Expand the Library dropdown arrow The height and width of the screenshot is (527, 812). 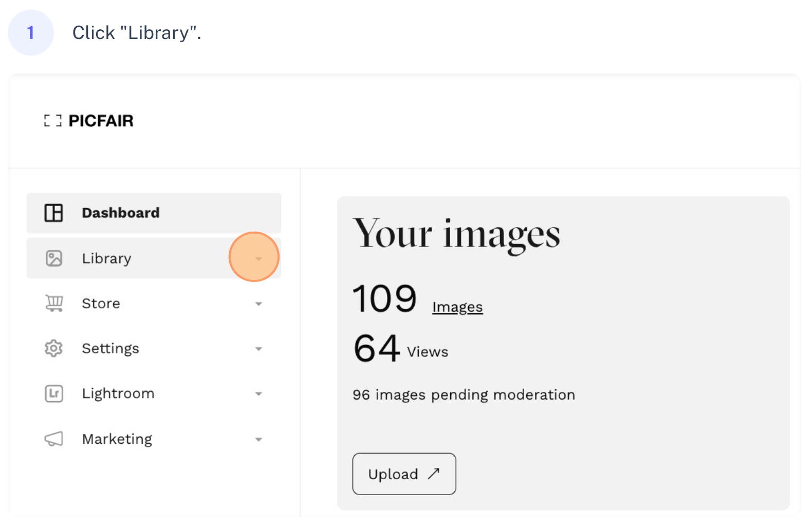click(x=259, y=258)
